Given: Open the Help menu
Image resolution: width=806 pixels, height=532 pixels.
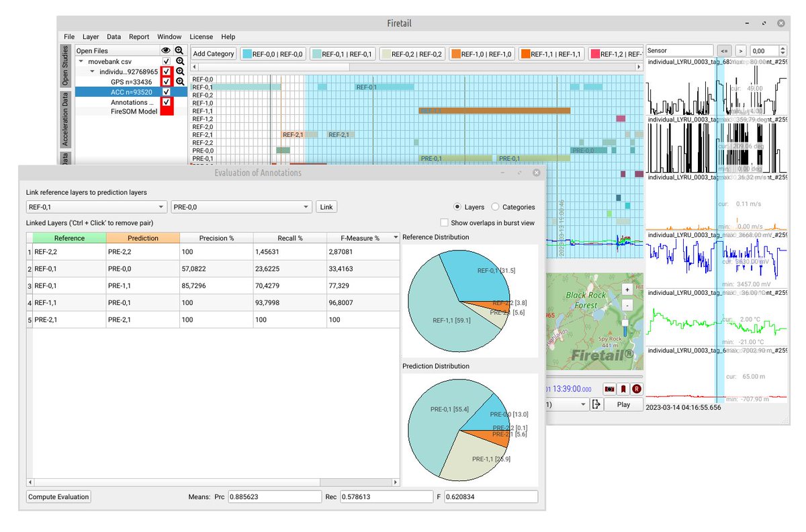Looking at the screenshot, I should (x=228, y=37).
